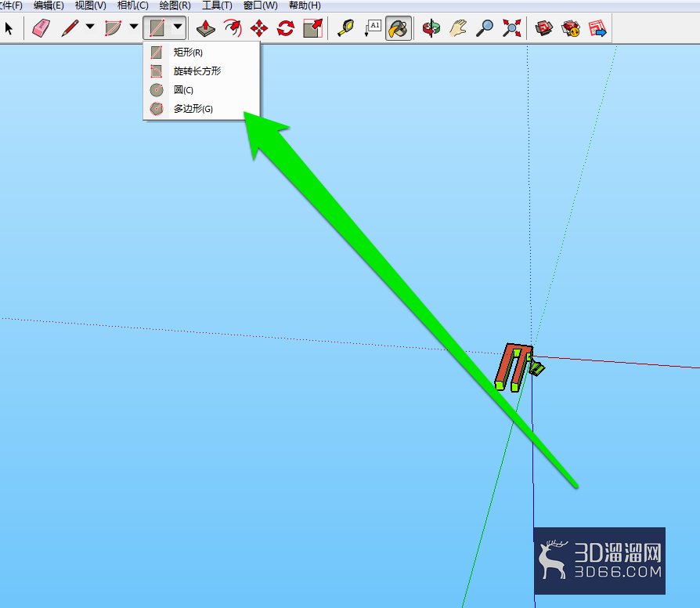Screen dimensions: 700x608
Task: Select the Scale tool
Action: pos(312,28)
